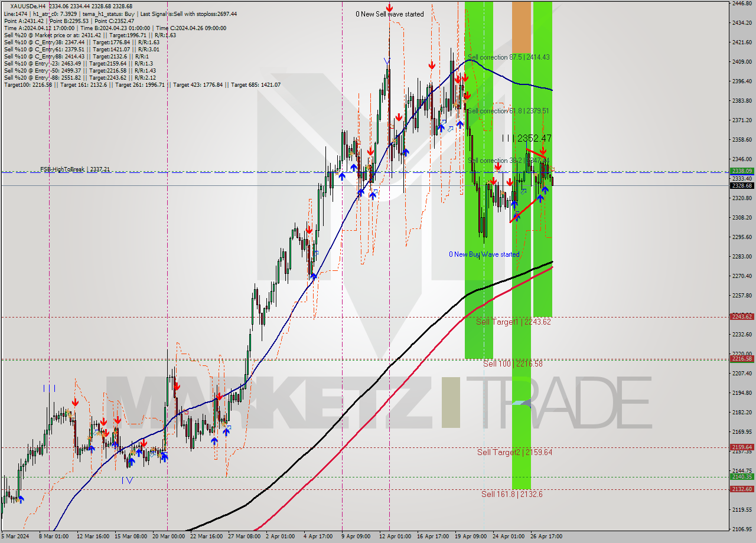The width and height of the screenshot is (756, 543).
Task: Click 'Sell 100 | 2216.58' label
Action: 513,364
